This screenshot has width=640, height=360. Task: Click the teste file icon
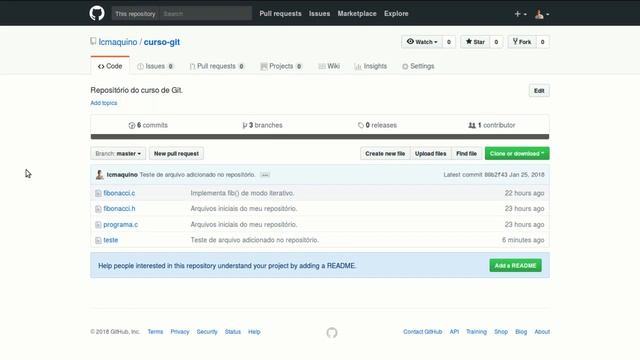[x=98, y=240]
